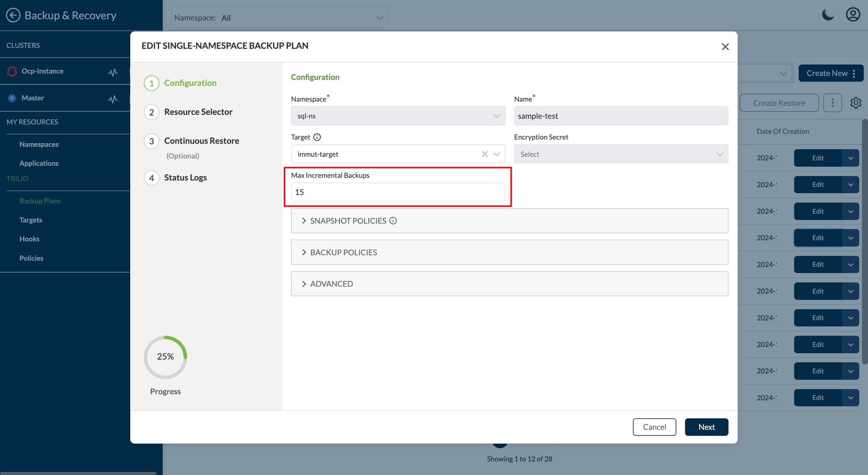Screen dimensions: 868x475
Task: Click the Snapshot Policies info icon
Action: pyautogui.click(x=393, y=221)
